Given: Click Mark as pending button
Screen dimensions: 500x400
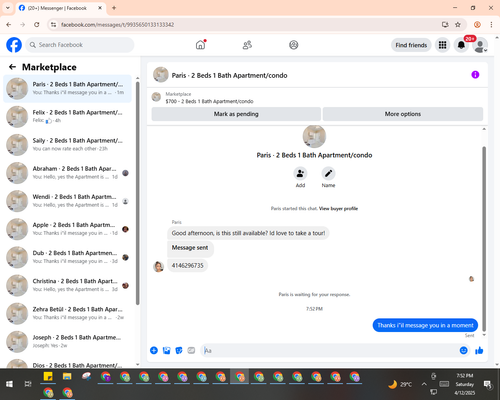Looking at the screenshot, I should tap(236, 114).
